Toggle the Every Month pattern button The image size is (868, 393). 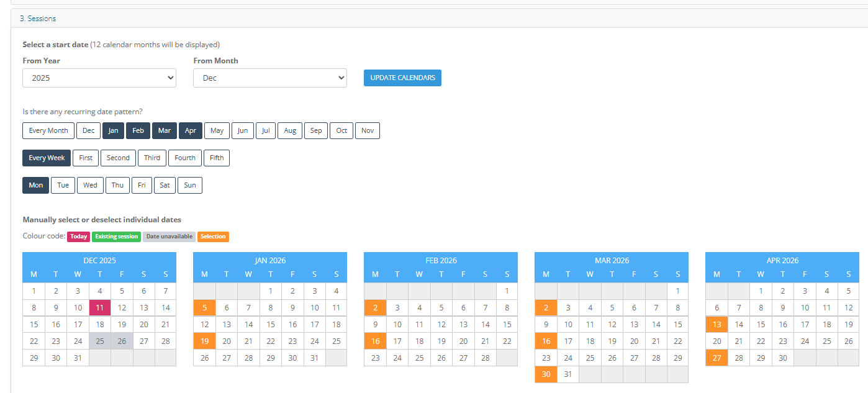click(x=48, y=130)
